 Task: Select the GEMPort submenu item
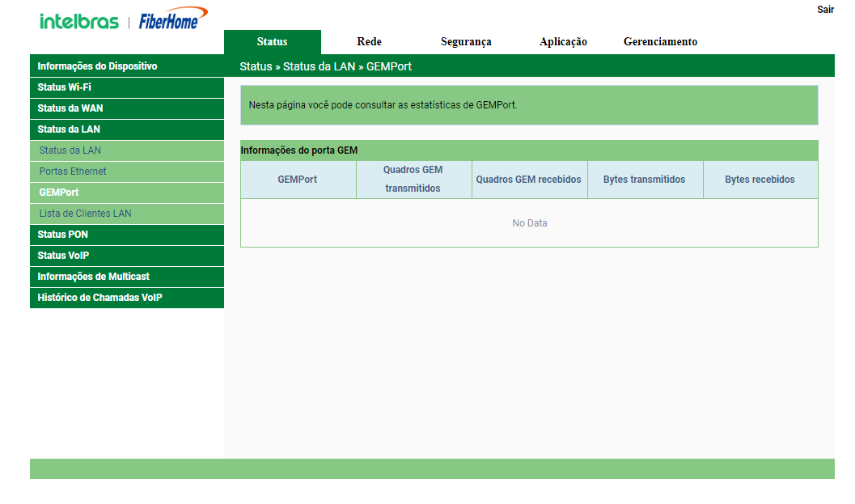coord(127,193)
